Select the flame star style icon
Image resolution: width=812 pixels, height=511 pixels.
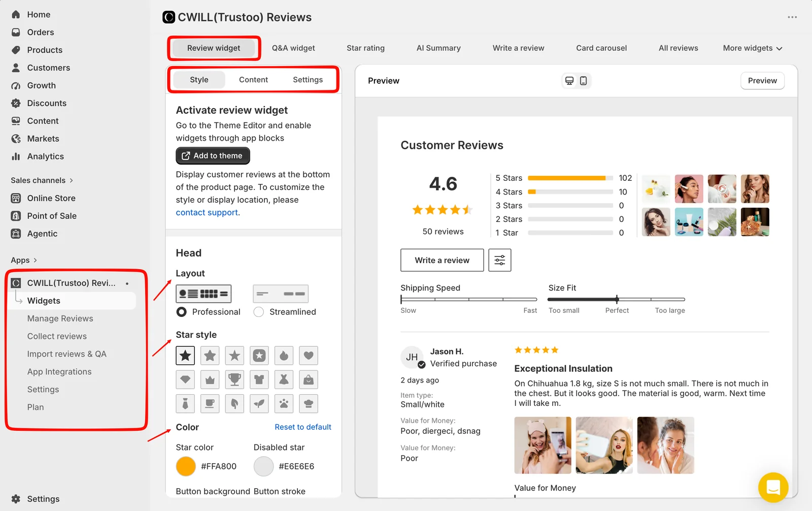tap(284, 356)
